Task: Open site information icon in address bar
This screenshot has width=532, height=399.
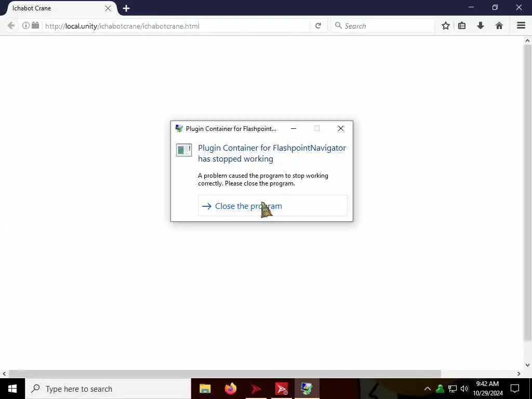Action: (x=26, y=25)
